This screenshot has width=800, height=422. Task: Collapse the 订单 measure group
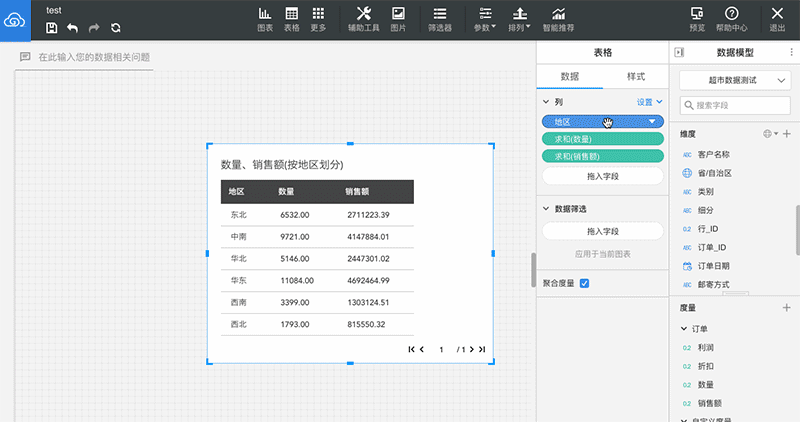click(x=684, y=329)
